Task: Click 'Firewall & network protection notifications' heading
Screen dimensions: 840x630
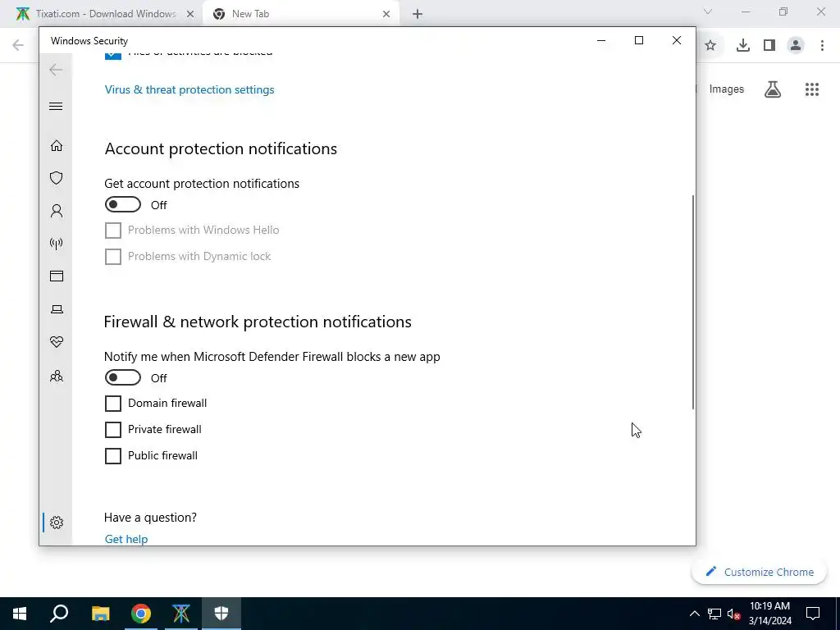Action: click(x=258, y=322)
